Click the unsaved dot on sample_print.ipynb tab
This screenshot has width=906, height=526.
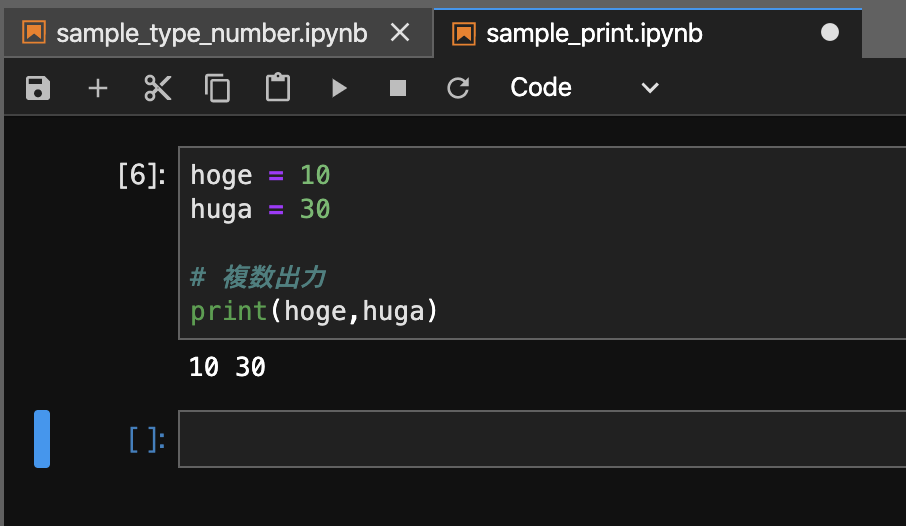[x=830, y=32]
